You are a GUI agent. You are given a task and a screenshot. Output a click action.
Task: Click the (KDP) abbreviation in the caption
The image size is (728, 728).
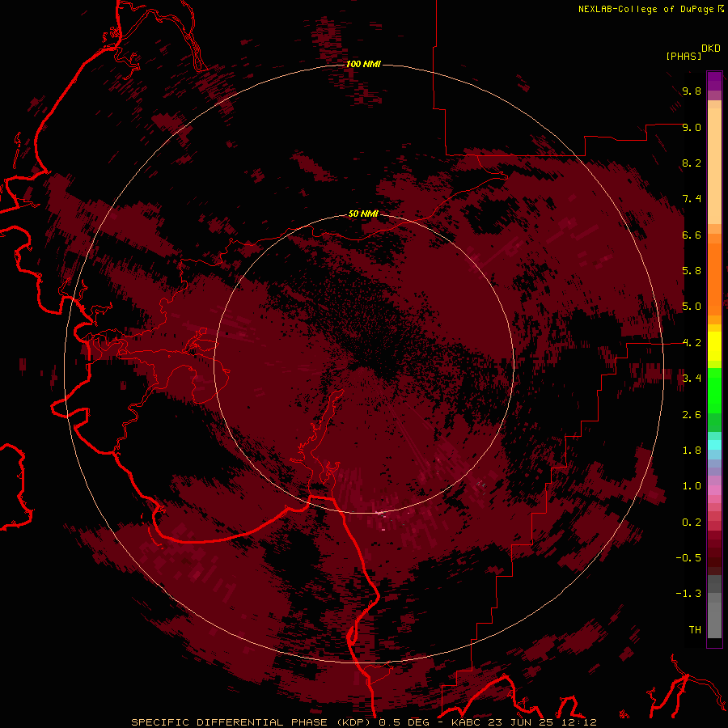coord(353,722)
